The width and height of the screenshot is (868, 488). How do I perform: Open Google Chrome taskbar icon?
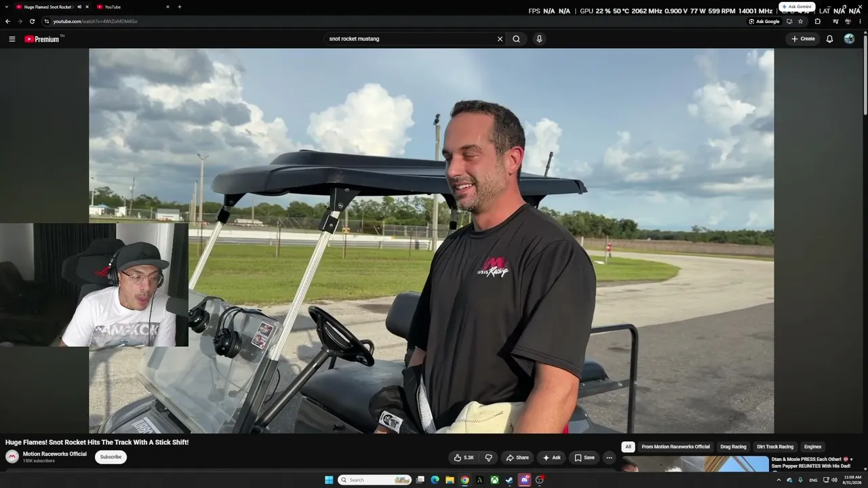click(x=465, y=480)
